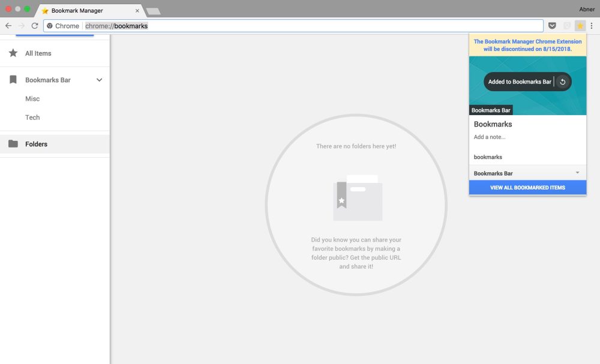This screenshot has width=600, height=364.
Task: Click the Folders folder icon
Action: (13, 144)
